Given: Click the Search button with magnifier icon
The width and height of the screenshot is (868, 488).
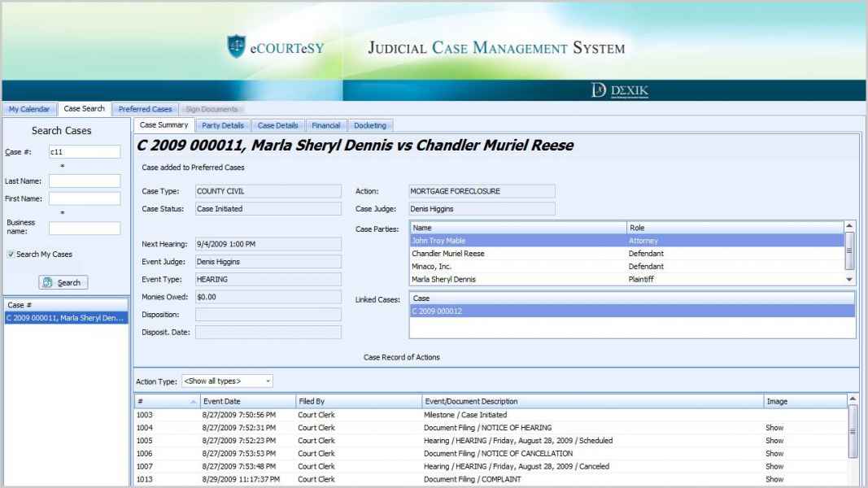Looking at the screenshot, I should coord(63,282).
